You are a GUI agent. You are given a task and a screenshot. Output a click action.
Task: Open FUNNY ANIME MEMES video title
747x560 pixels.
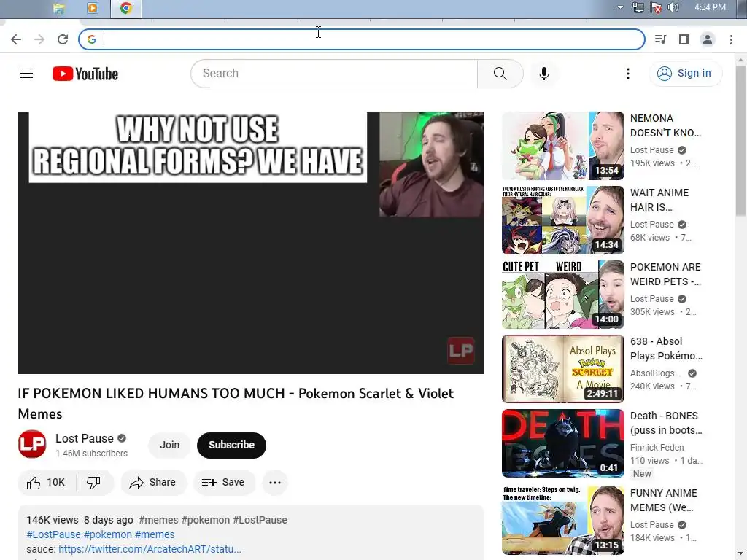click(664, 500)
